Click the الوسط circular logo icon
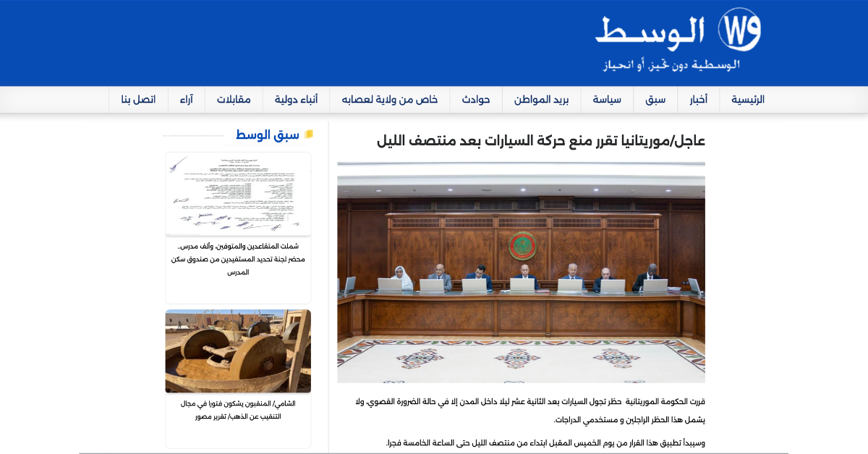The image size is (868, 454). coord(739,30)
